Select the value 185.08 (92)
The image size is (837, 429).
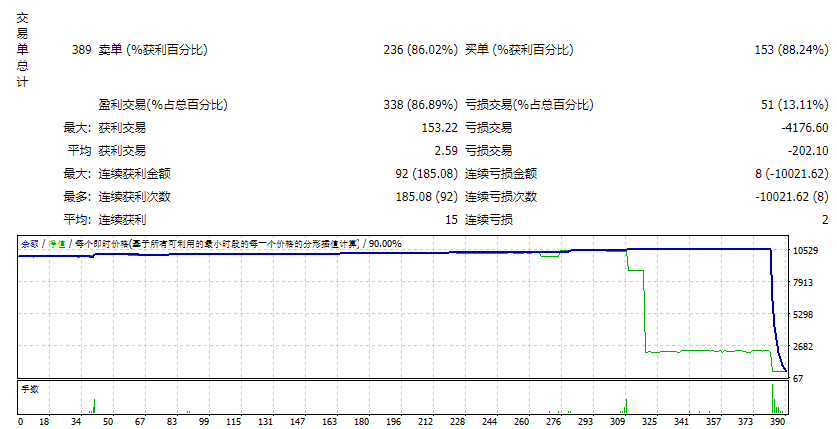click(427, 197)
